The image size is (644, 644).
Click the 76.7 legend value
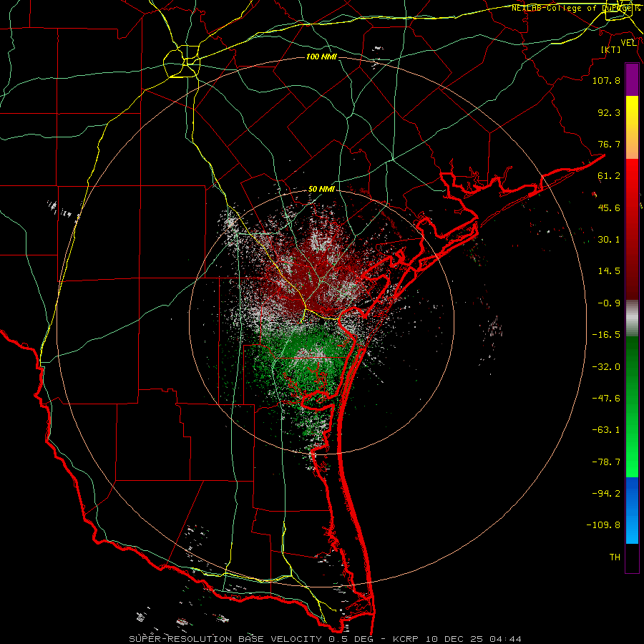(609, 144)
